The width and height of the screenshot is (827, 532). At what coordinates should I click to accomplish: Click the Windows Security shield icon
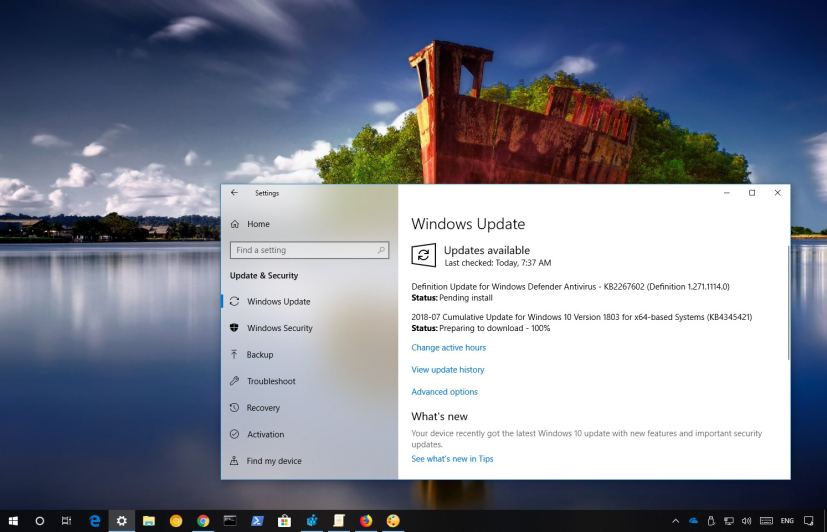click(234, 328)
